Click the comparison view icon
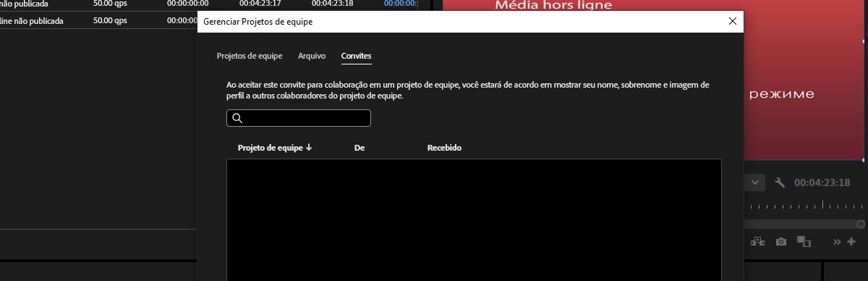Screen dimensions: 868x281 804,241
